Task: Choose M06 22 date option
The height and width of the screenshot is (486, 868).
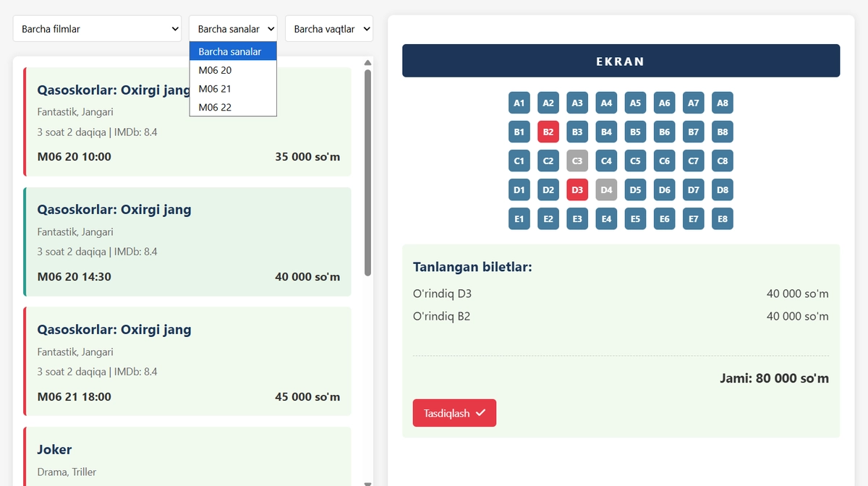Action: click(x=233, y=107)
